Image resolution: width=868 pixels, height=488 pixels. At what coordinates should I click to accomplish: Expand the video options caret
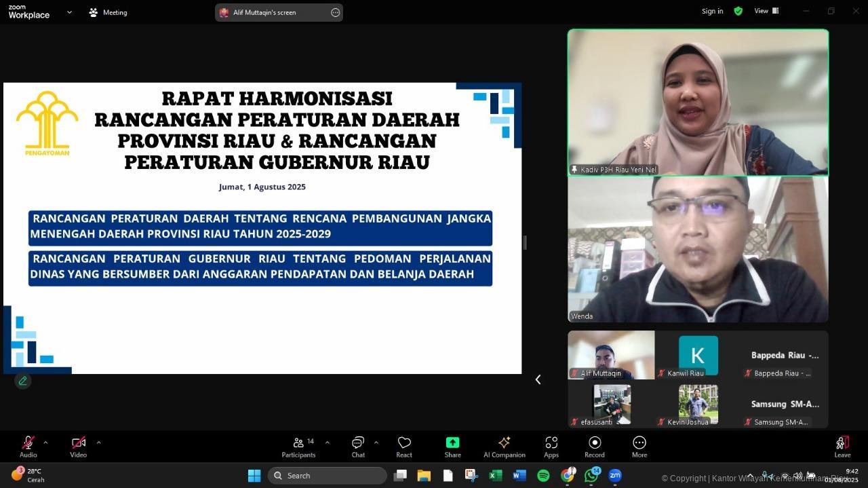coord(98,443)
